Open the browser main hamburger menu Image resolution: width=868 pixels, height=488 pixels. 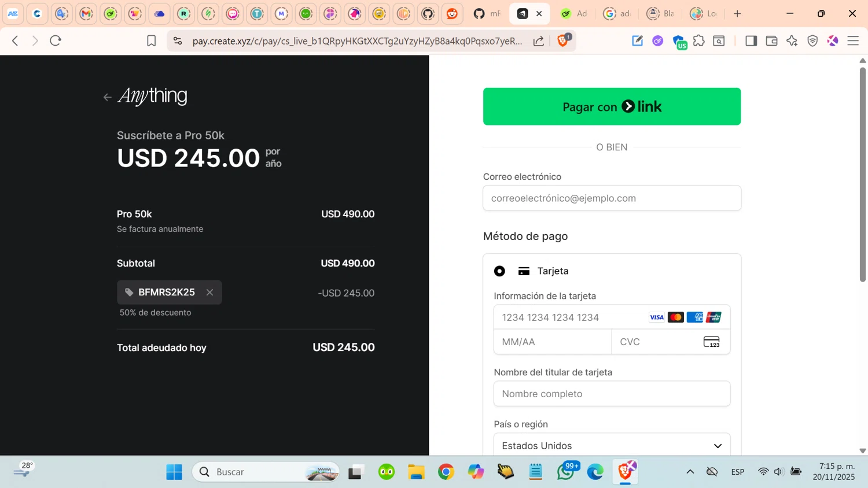(x=853, y=40)
